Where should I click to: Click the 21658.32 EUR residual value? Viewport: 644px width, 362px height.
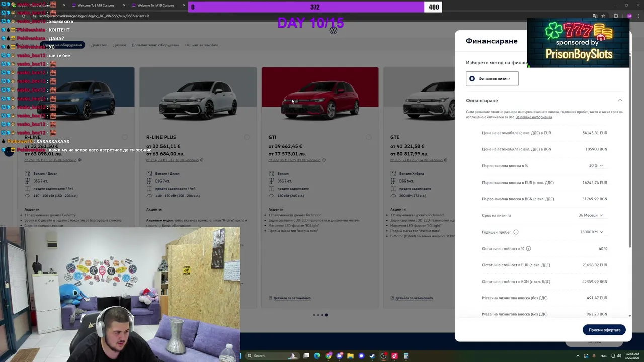[x=595, y=265]
